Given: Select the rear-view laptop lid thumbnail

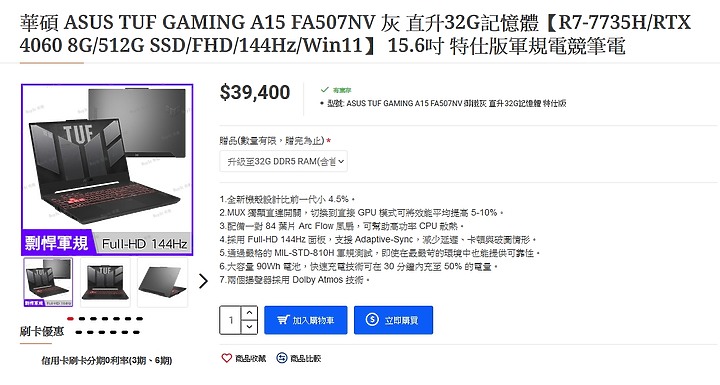Looking at the screenshot, I should click(163, 282).
